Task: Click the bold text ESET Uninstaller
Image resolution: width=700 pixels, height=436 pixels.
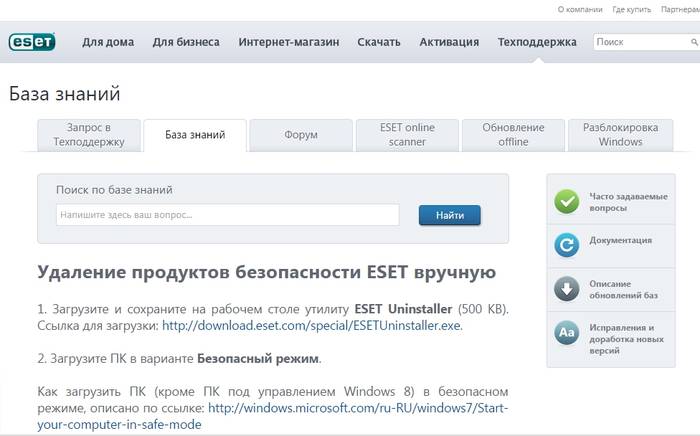Action: (x=403, y=309)
